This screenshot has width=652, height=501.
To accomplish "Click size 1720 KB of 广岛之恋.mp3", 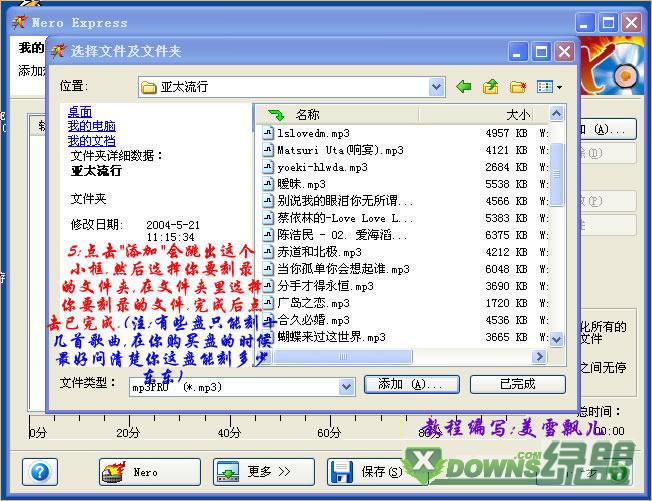I will pyautogui.click(x=506, y=304).
